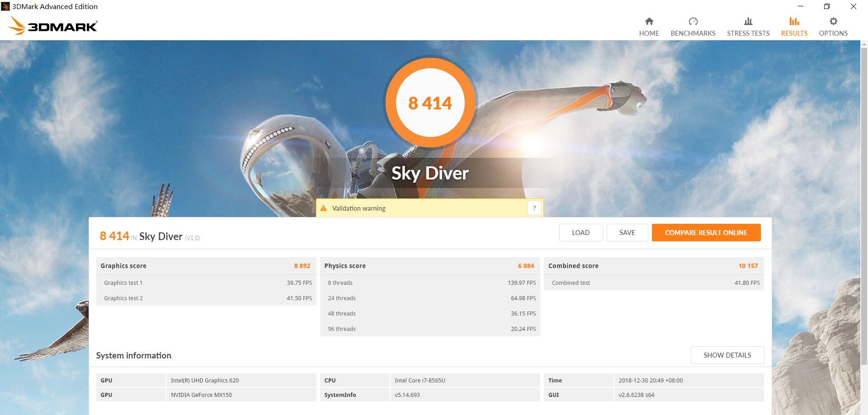Click the Options gear icon
This screenshot has width=868, height=415.
(x=833, y=21)
